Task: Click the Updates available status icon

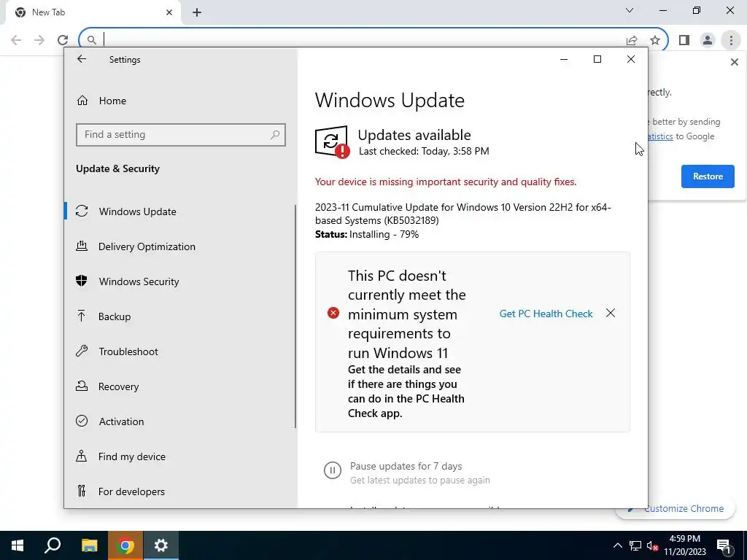Action: [x=332, y=141]
